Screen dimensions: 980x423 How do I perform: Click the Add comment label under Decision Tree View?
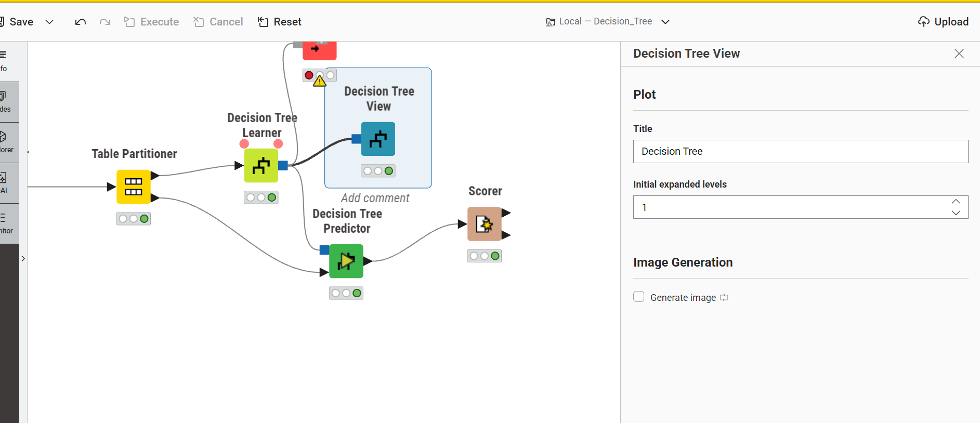pos(375,198)
